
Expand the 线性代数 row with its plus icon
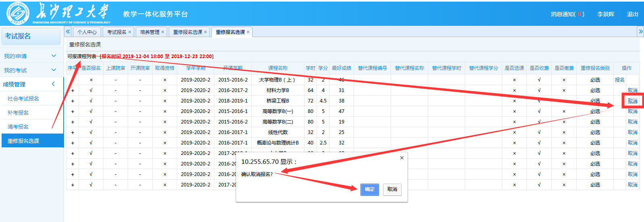click(x=72, y=132)
